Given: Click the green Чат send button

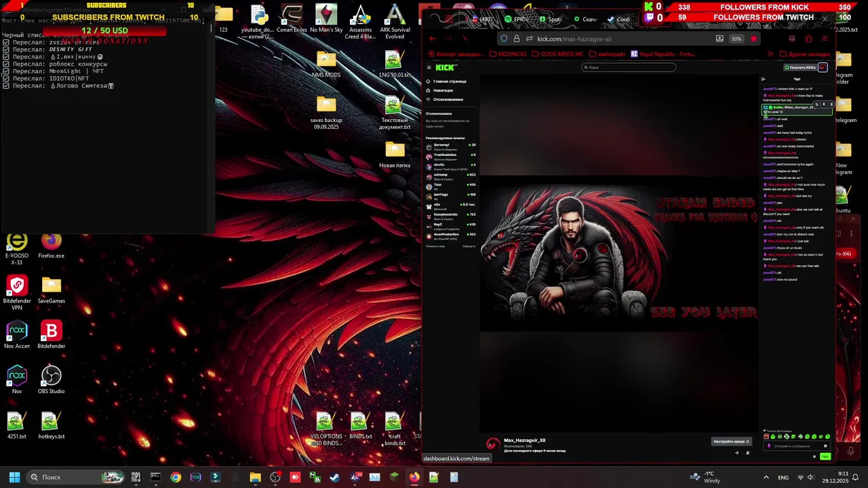Looking at the screenshot, I should tap(825, 456).
